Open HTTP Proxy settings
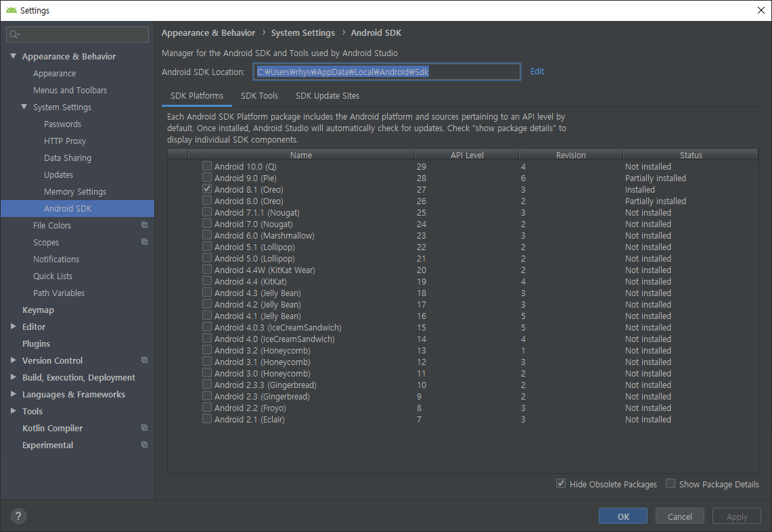This screenshot has height=532, width=772. (x=65, y=141)
